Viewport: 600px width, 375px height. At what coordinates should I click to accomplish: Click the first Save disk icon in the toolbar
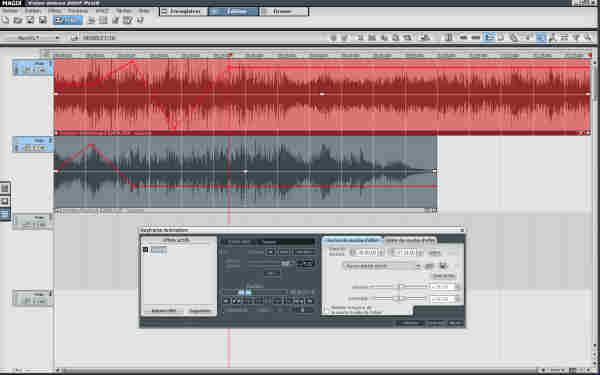coord(30,20)
